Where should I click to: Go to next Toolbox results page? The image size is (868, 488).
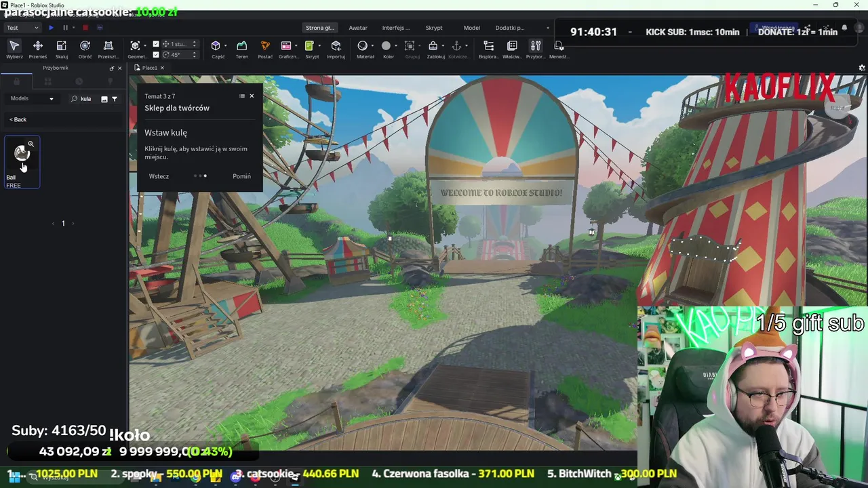click(73, 224)
